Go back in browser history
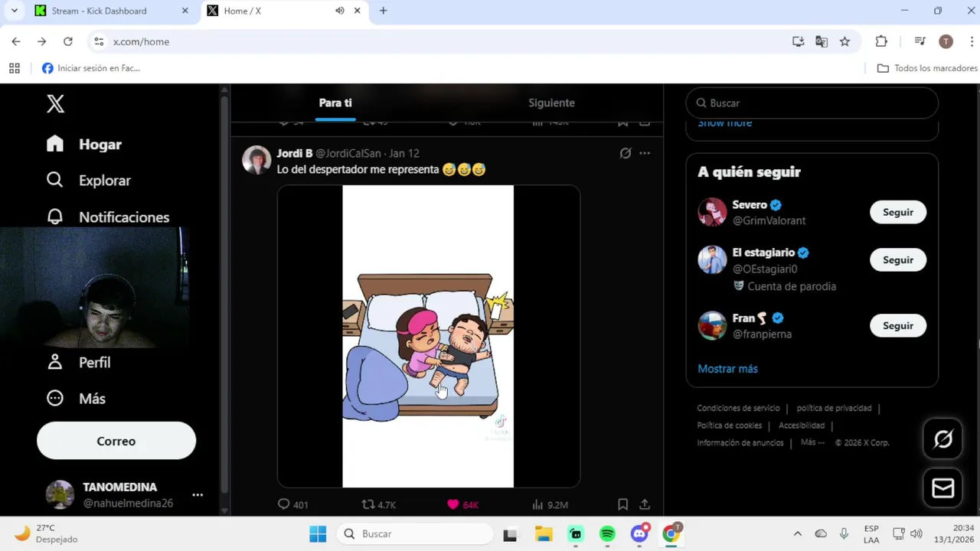The image size is (980, 551). point(16,41)
